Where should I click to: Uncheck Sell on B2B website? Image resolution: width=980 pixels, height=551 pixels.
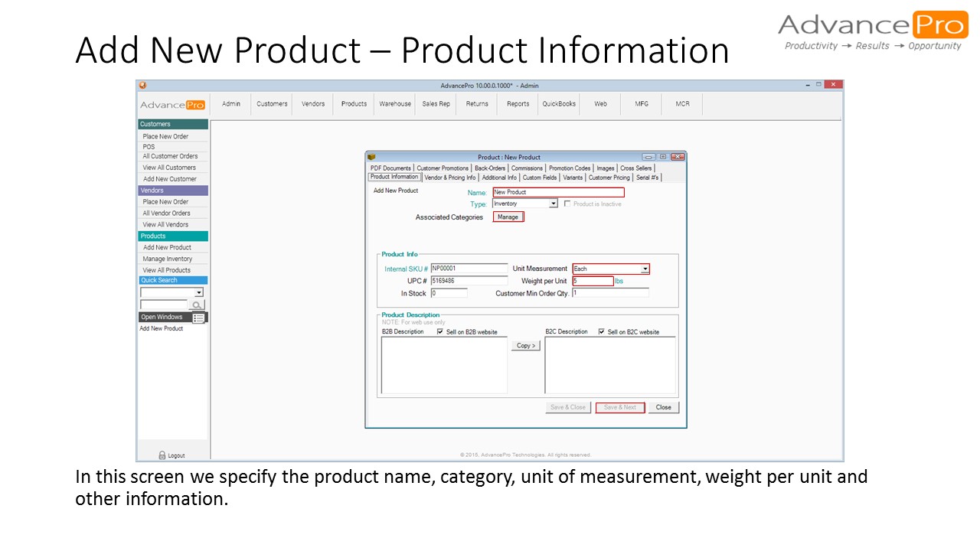click(440, 331)
